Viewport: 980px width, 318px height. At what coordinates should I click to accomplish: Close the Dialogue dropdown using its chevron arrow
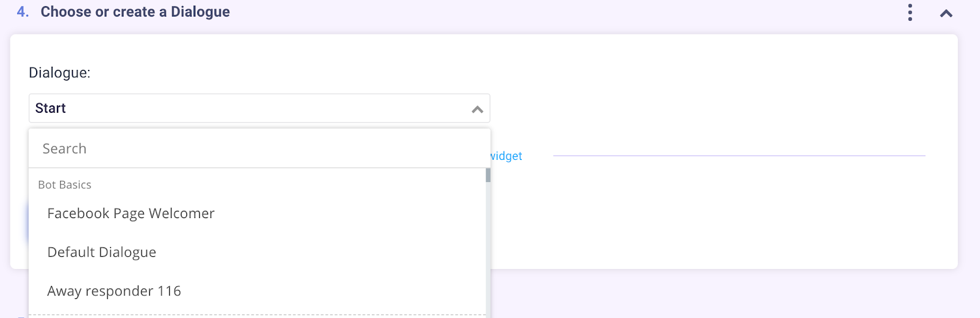(x=477, y=109)
